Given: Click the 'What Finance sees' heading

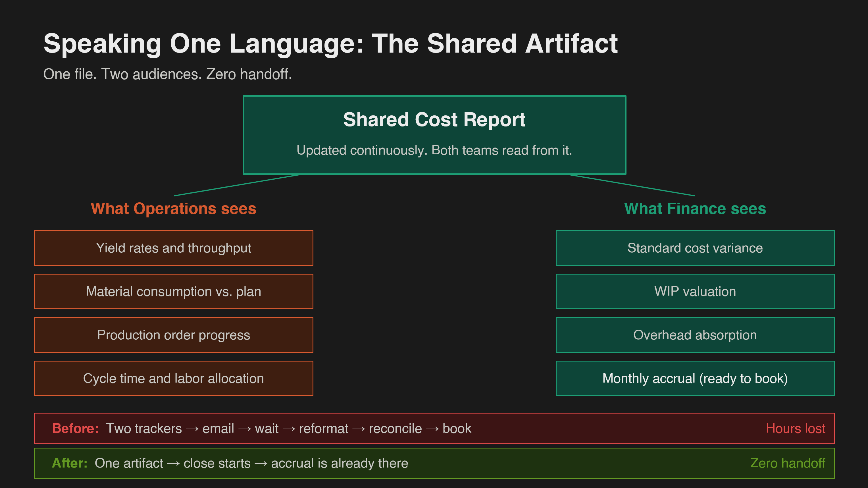Looking at the screenshot, I should click(695, 209).
